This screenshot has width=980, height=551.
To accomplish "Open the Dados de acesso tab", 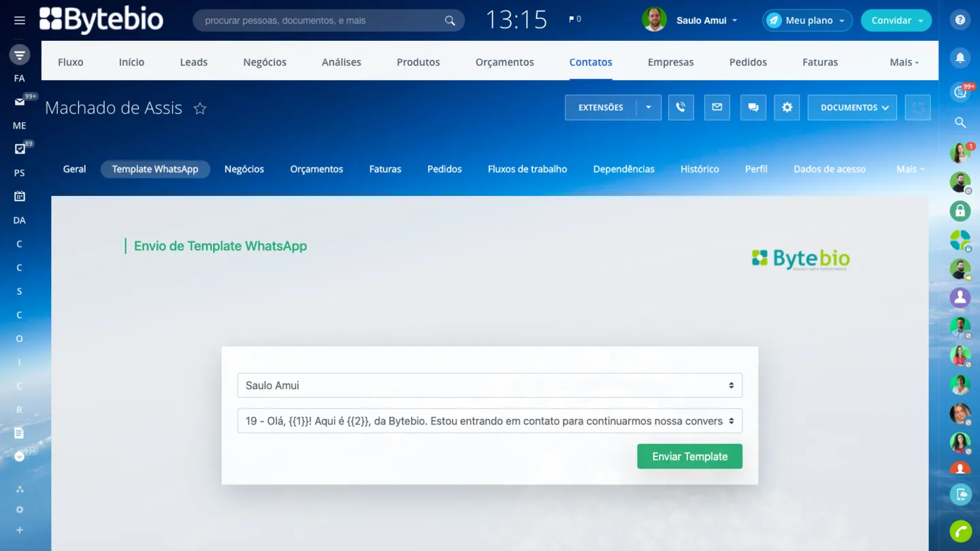I will point(830,169).
